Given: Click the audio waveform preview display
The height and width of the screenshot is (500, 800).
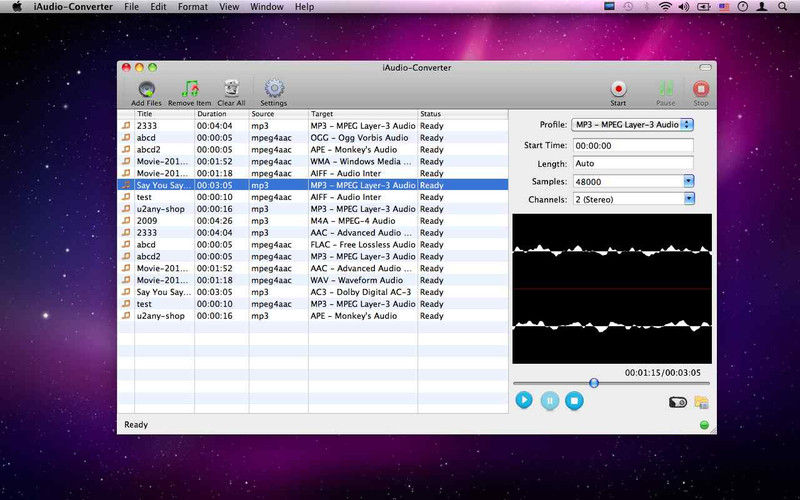Looking at the screenshot, I should (x=612, y=289).
